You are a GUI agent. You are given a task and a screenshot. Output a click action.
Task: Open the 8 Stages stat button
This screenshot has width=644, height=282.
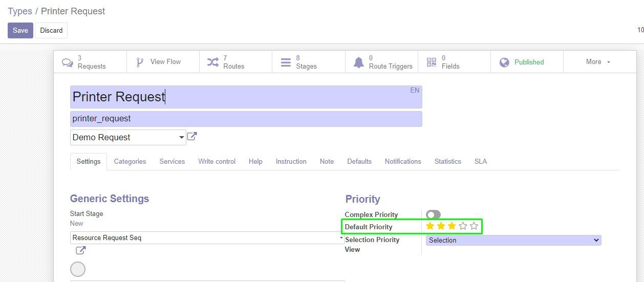click(x=309, y=62)
